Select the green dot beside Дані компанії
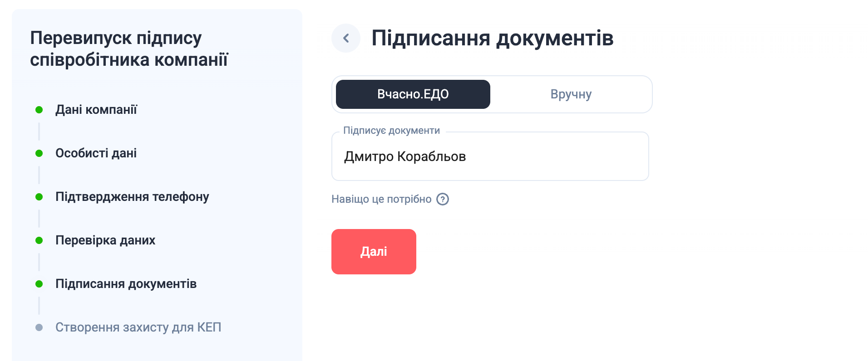868x361 pixels. click(39, 110)
